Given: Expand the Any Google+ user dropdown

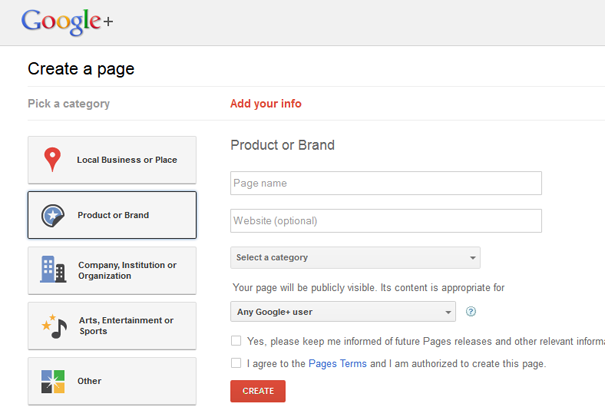Looking at the screenshot, I should [342, 312].
